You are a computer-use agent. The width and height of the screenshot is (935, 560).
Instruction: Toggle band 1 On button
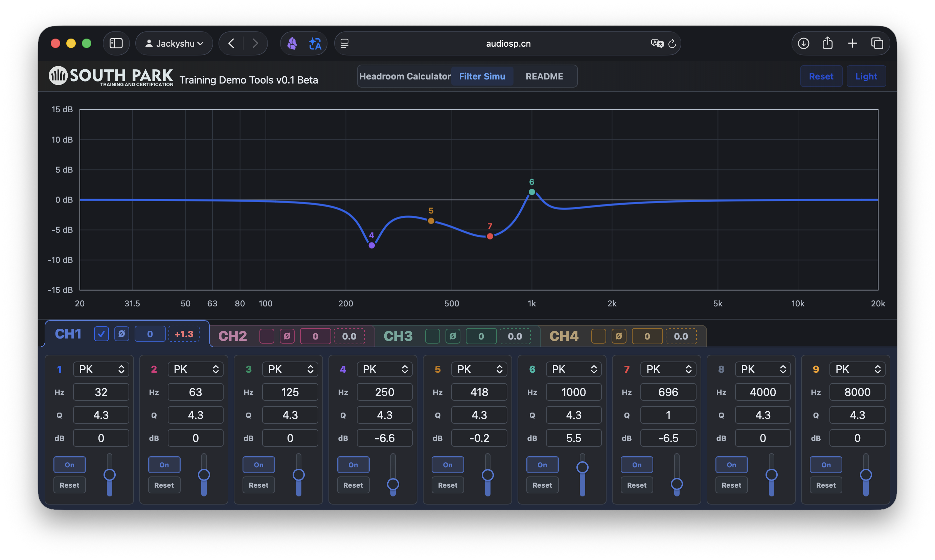point(69,465)
